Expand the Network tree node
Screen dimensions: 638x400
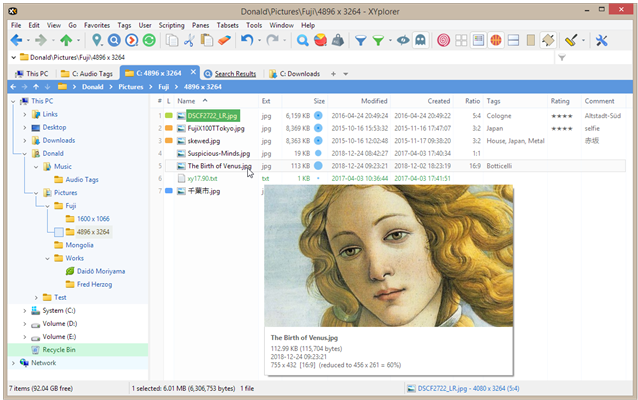(x=13, y=363)
